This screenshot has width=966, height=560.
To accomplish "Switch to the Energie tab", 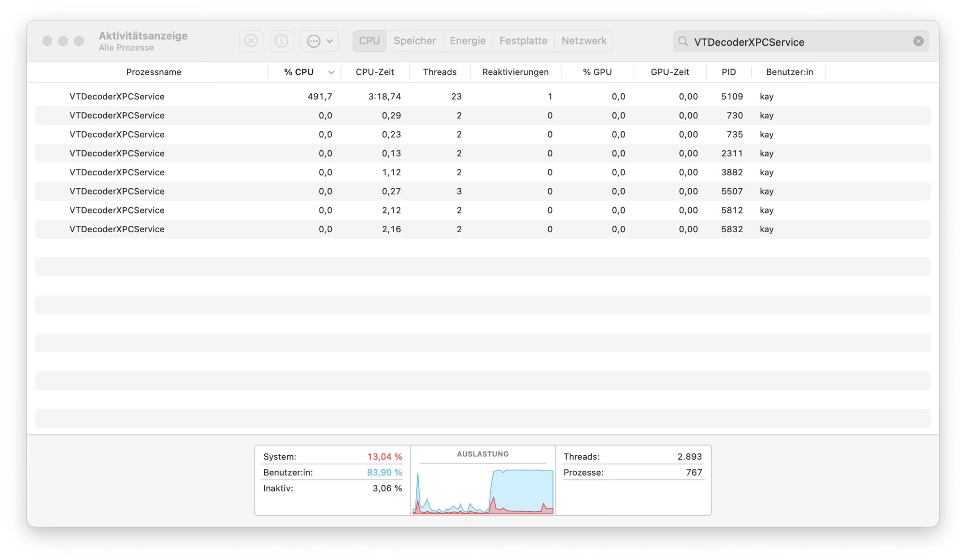I will pos(467,41).
